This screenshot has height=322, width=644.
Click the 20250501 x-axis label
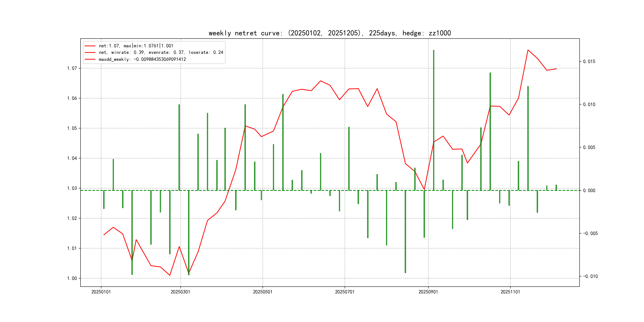pyautogui.click(x=263, y=292)
